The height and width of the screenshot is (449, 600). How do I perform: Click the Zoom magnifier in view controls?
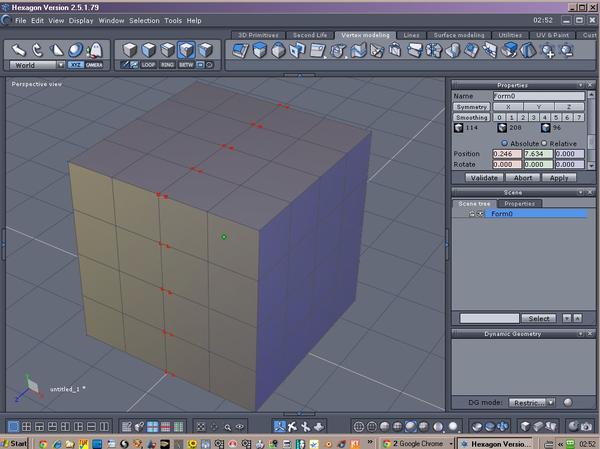pos(227,427)
